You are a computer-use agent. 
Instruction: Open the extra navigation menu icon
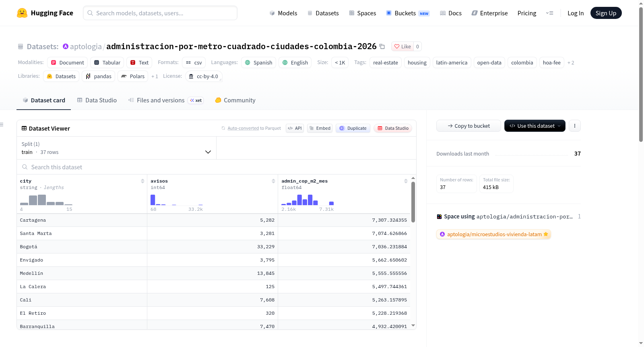click(x=549, y=13)
